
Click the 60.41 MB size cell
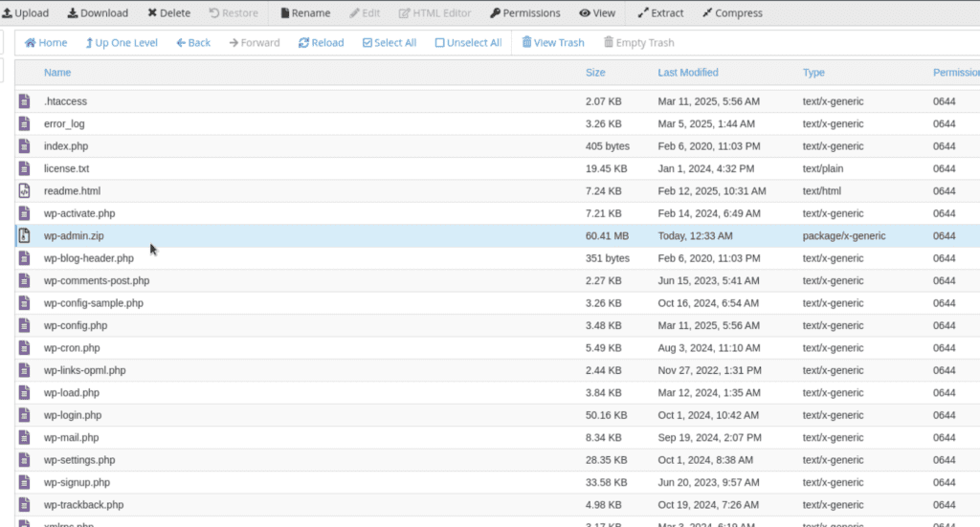(x=607, y=236)
